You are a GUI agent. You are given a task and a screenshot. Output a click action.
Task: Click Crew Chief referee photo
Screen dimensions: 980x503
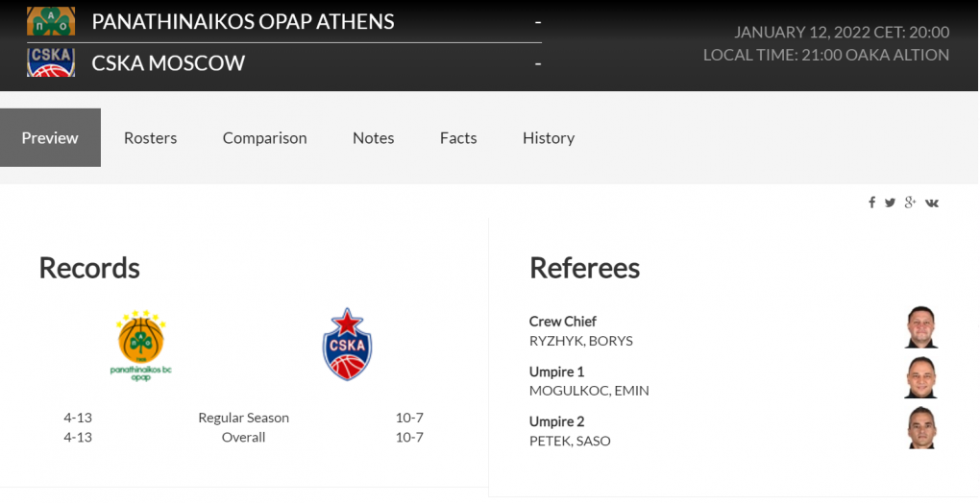[920, 327]
